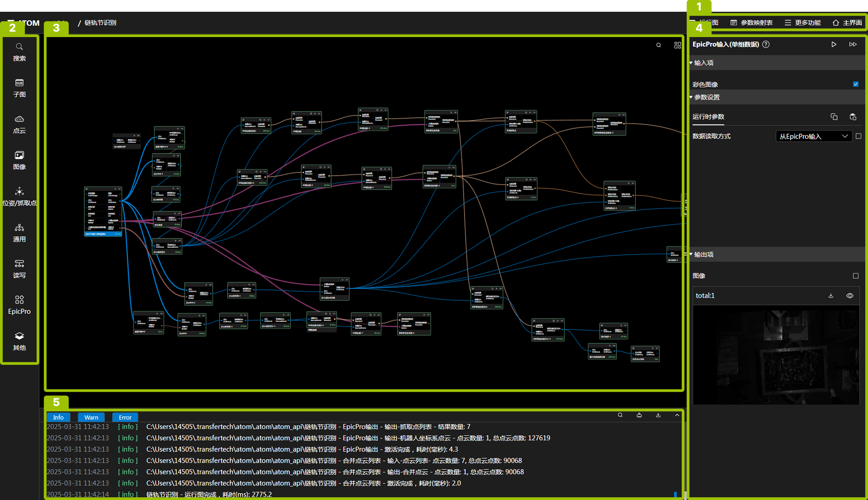Open the 子图 subgraph node category
868x500 pixels.
click(19, 88)
